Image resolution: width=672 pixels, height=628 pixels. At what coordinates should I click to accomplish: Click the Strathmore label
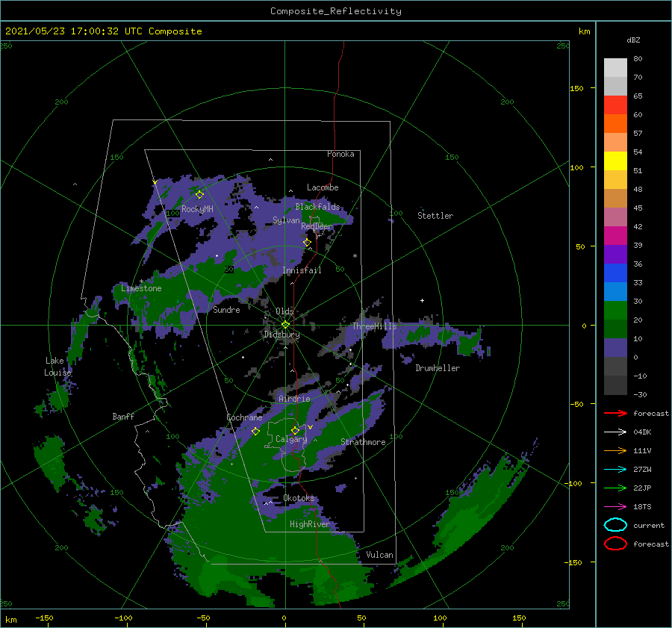363,442
